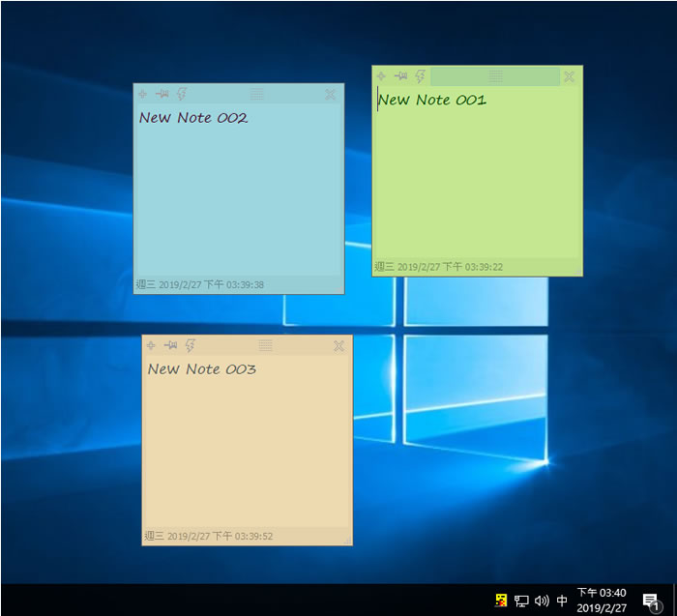Click the grip handle on New Note 003 title bar
The image size is (677, 616).
[265, 345]
